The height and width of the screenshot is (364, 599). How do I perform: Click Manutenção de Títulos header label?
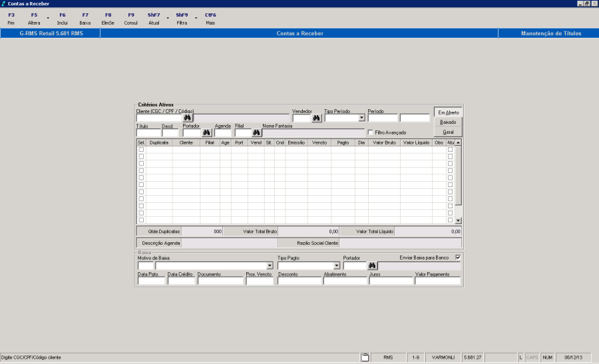click(x=551, y=33)
